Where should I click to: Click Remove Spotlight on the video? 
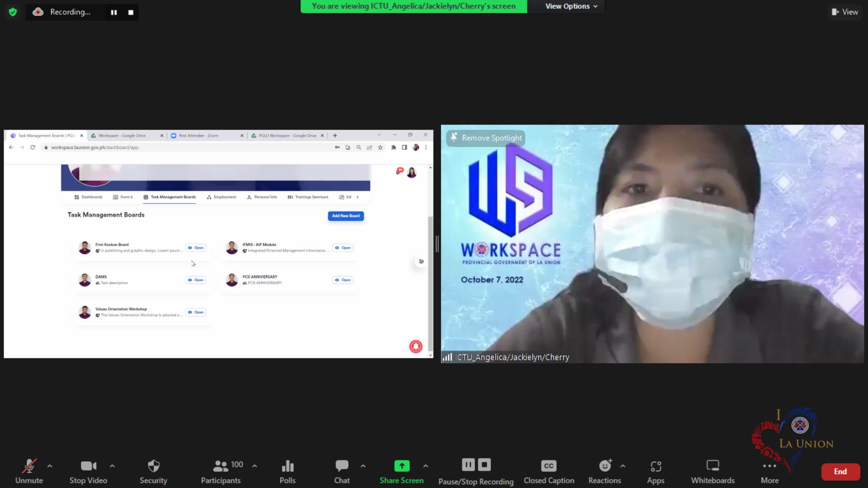pyautogui.click(x=486, y=138)
